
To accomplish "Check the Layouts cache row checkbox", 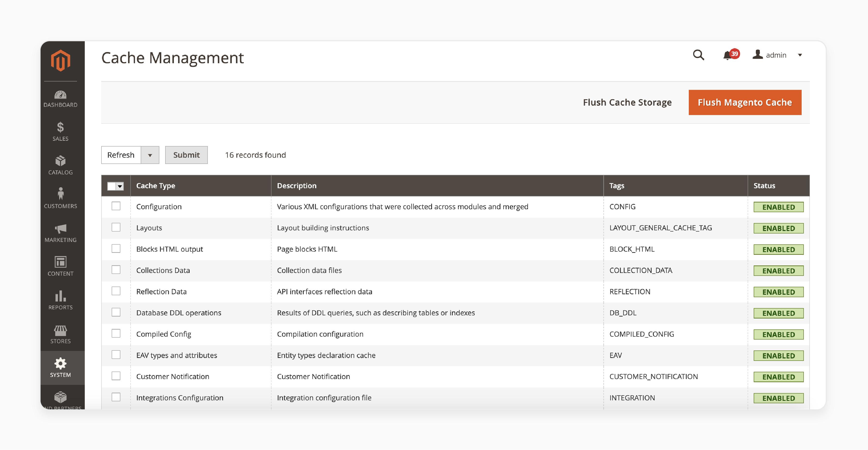I will click(116, 227).
